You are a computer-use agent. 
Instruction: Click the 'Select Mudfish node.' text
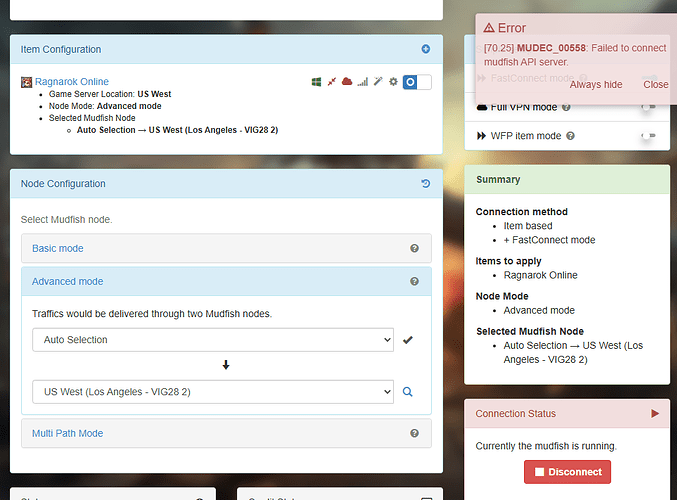click(x=66, y=219)
